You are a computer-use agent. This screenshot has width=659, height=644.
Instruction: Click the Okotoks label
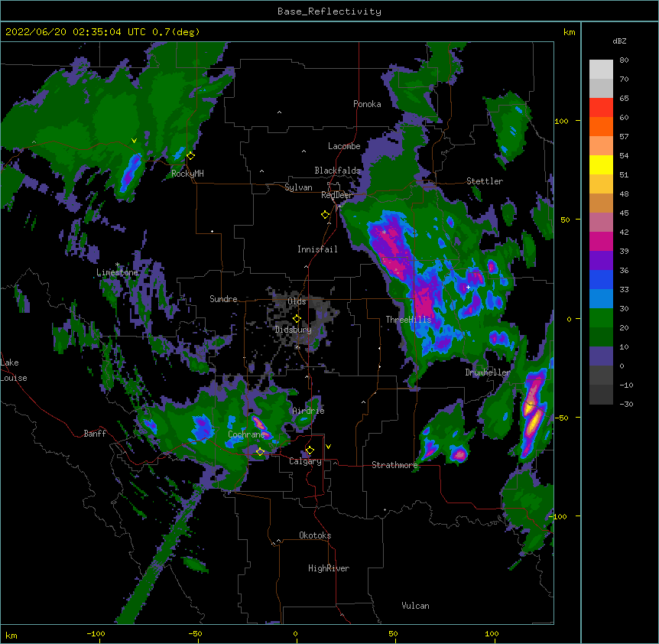(315, 535)
